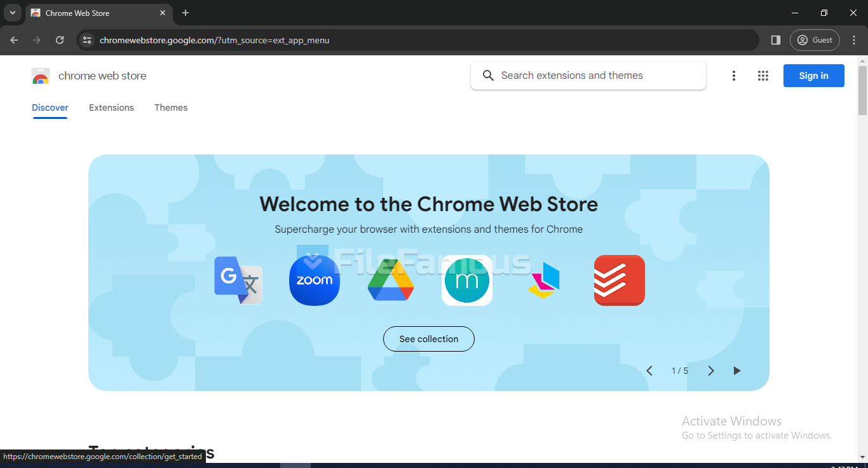Click the vertical page scrollbar thumb
Screen dimensions: 868x468
tap(862, 90)
